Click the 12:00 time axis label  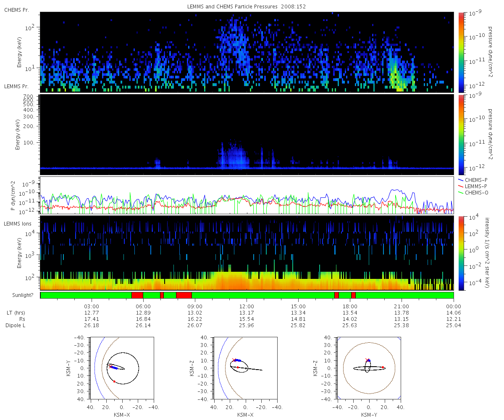(247, 306)
